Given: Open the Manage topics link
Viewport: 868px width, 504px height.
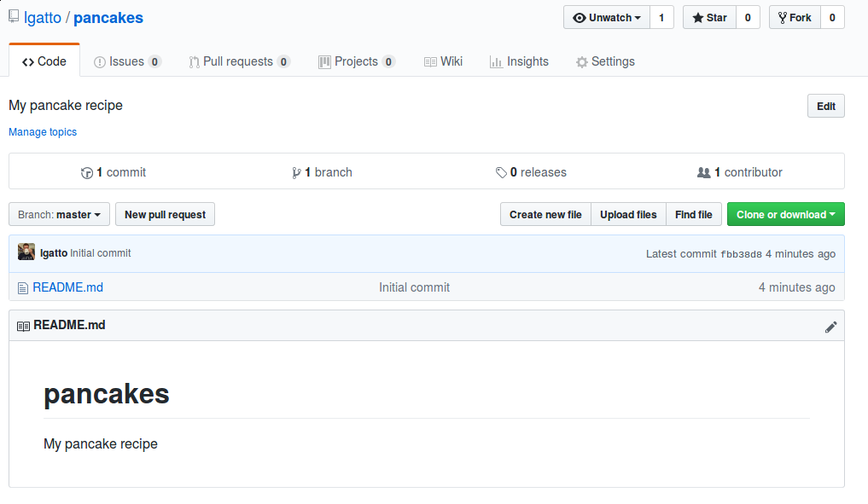Looking at the screenshot, I should (43, 132).
